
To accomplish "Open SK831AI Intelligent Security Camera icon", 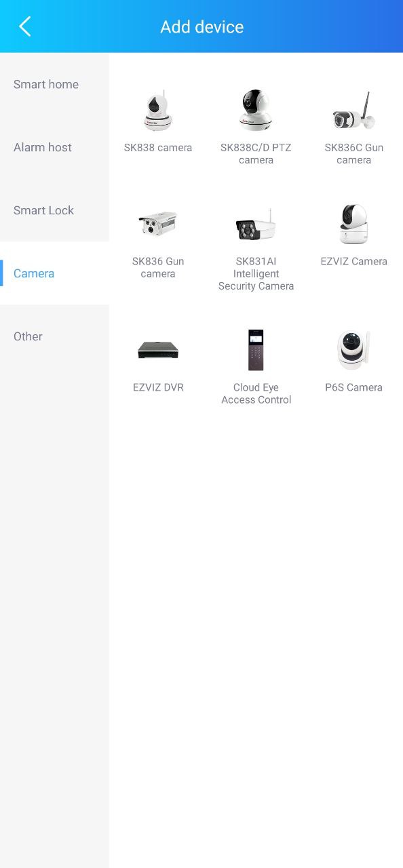I will (x=256, y=224).
